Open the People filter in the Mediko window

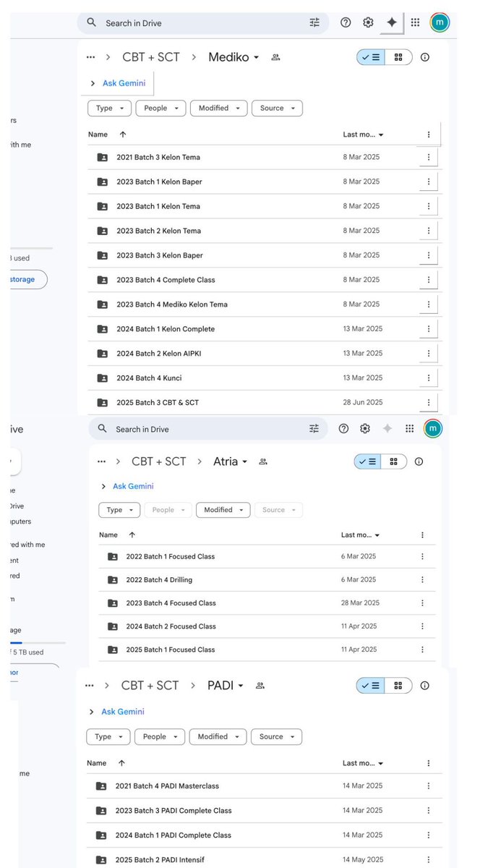[x=160, y=109]
